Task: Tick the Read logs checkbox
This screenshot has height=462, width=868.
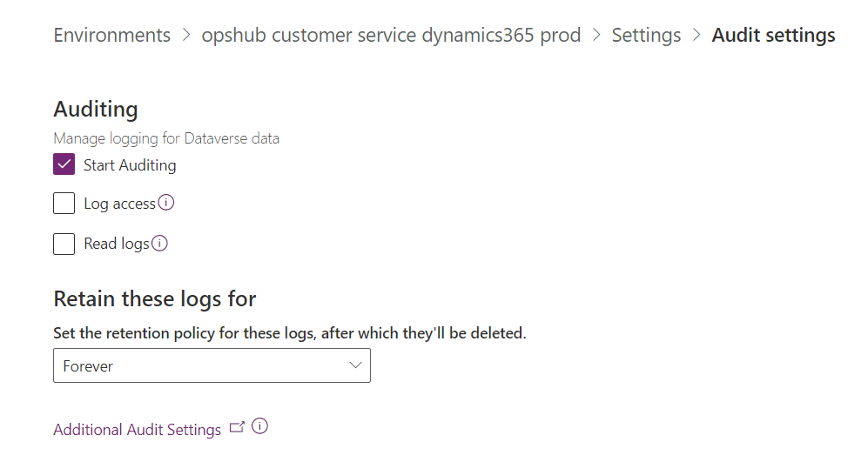Action: click(x=64, y=244)
